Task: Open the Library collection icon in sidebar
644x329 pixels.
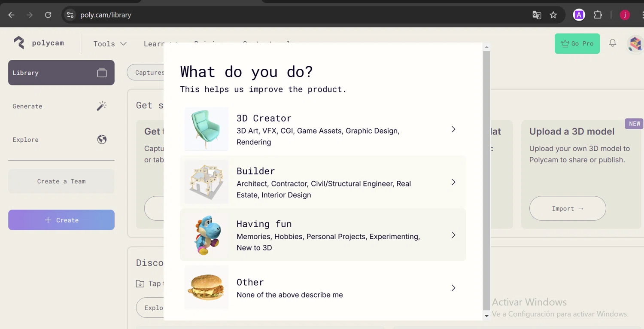Action: point(102,73)
